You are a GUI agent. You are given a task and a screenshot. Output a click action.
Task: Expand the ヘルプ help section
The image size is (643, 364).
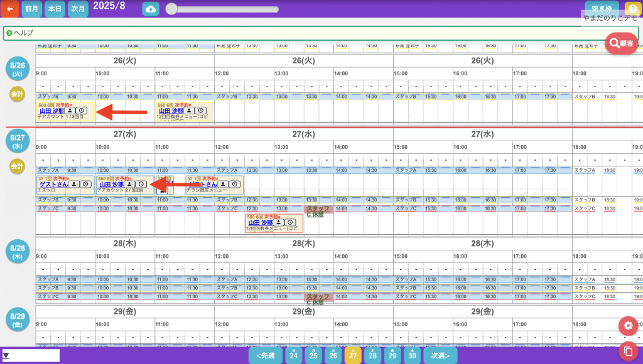(x=9, y=33)
